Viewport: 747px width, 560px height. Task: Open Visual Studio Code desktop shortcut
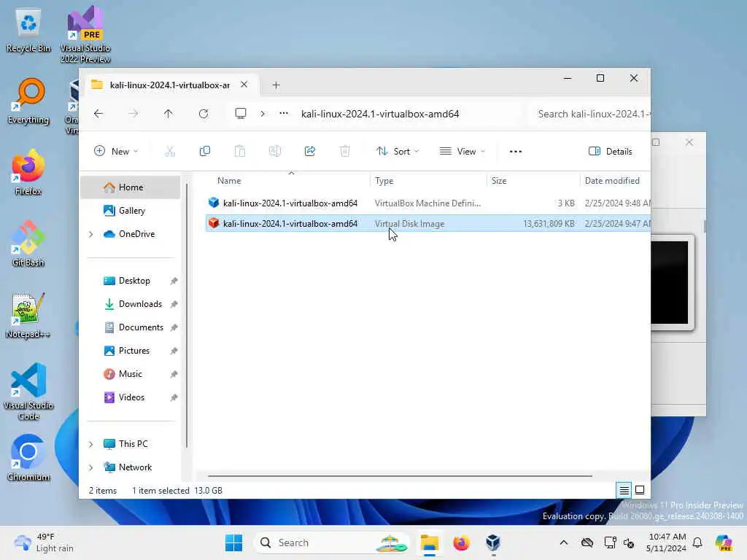pos(28,392)
